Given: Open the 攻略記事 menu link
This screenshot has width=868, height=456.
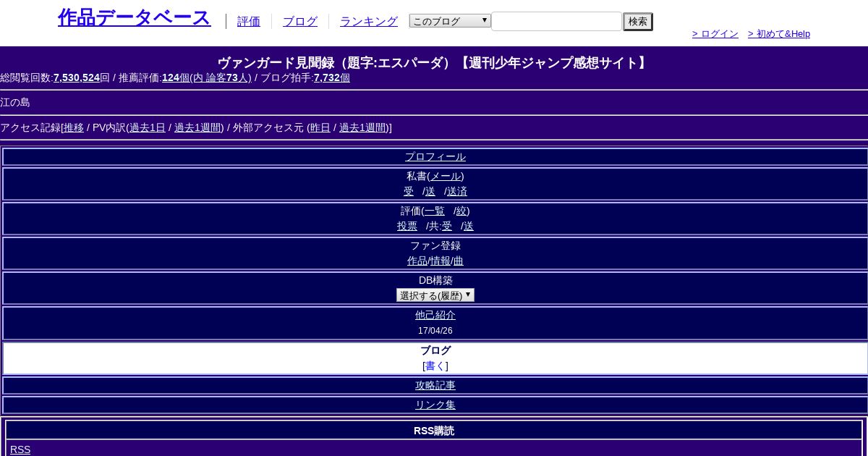Looking at the screenshot, I should [x=435, y=385].
